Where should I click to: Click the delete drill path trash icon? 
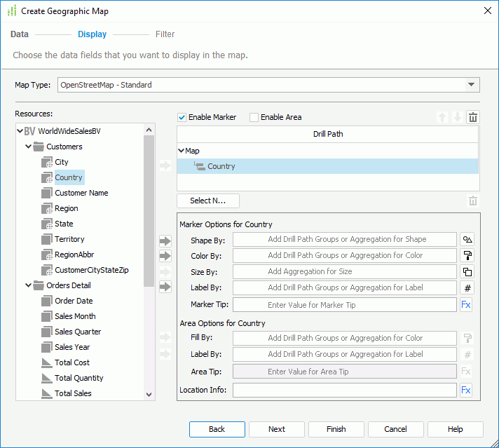tap(473, 117)
